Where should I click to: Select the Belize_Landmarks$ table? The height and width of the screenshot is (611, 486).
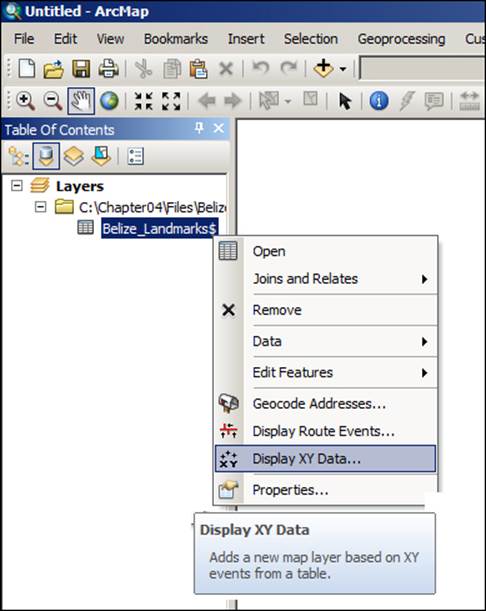click(159, 228)
